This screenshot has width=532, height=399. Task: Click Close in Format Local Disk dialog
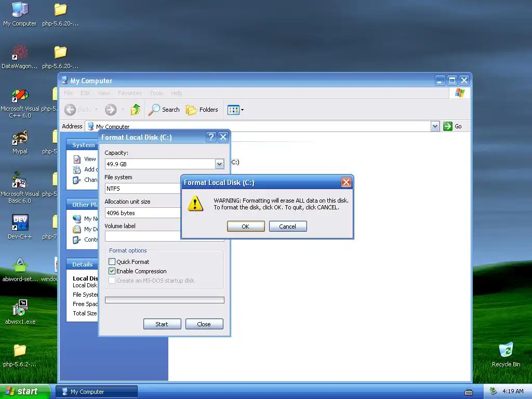tap(204, 324)
